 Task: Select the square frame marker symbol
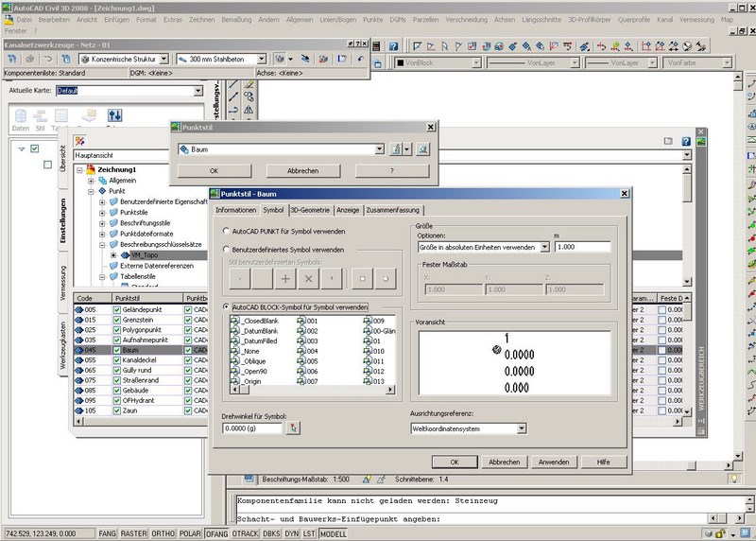coord(362,278)
